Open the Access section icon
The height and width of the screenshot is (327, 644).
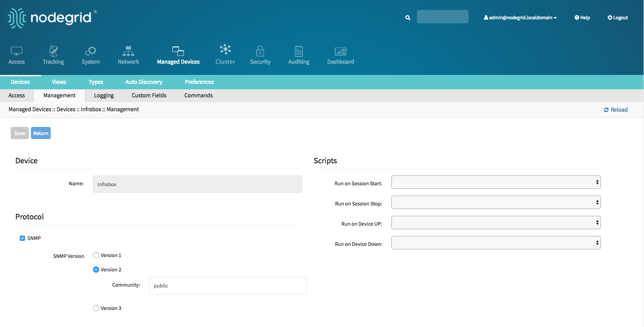point(17,51)
